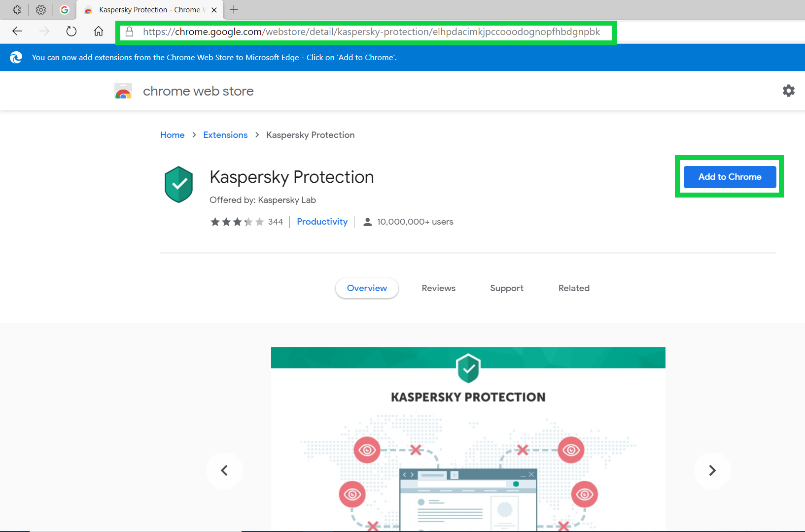This screenshot has height=532, width=805.
Task: Click the Kaspersky Protection screenshot image
Action: coord(468,439)
